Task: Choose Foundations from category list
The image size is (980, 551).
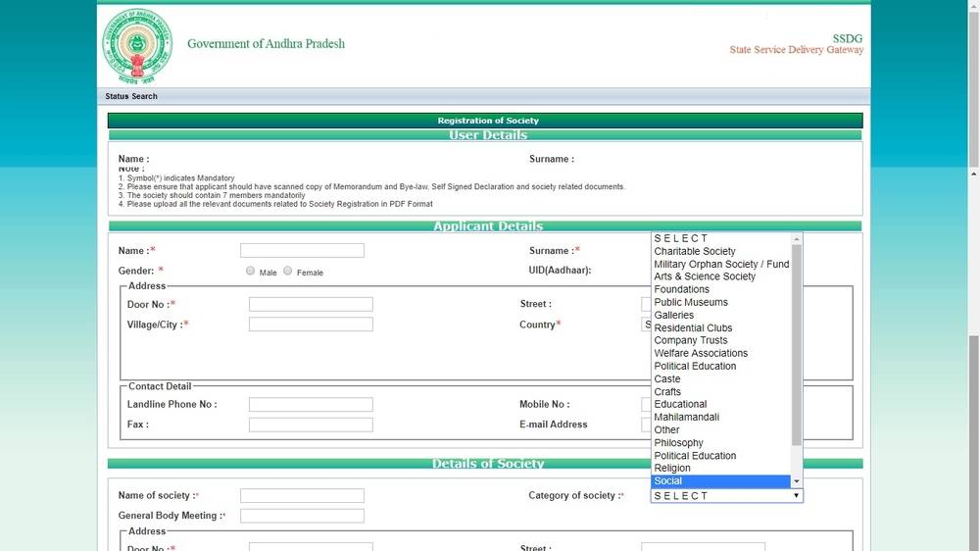Action: 721,289
